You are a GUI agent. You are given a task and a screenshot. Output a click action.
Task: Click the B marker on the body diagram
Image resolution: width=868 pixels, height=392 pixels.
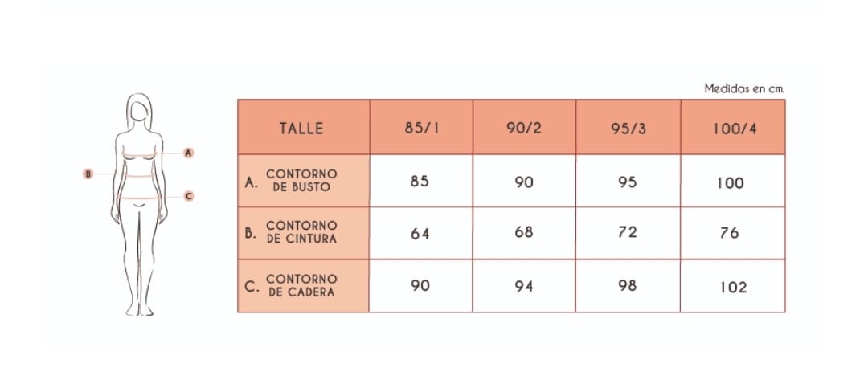88,174
